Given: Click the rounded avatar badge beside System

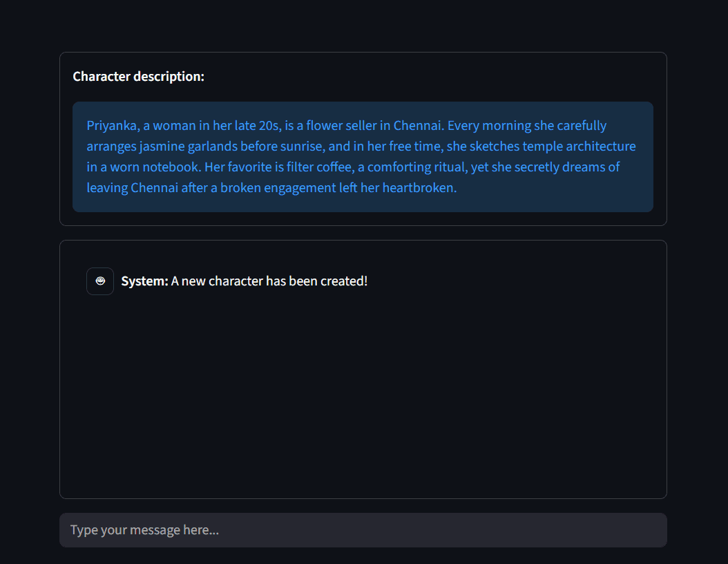Looking at the screenshot, I should point(99,281).
